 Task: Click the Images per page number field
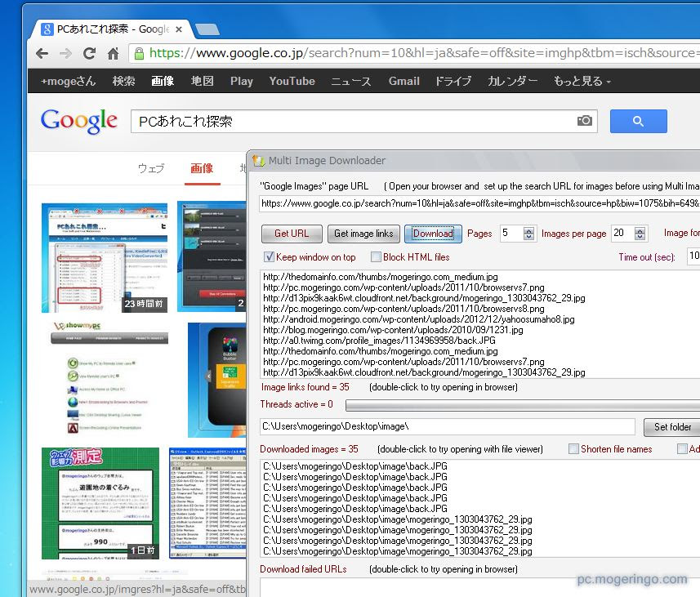[x=622, y=233]
